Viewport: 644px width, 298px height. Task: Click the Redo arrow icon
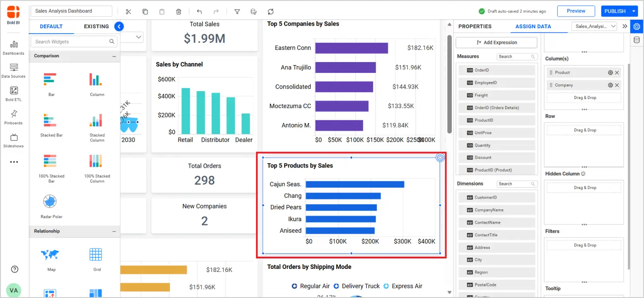pyautogui.click(x=216, y=12)
